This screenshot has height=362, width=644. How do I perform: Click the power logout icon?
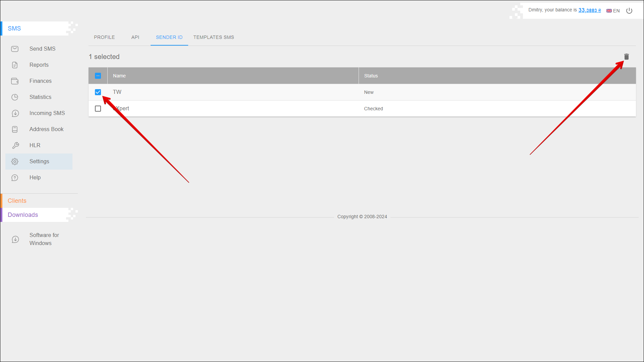click(x=629, y=11)
